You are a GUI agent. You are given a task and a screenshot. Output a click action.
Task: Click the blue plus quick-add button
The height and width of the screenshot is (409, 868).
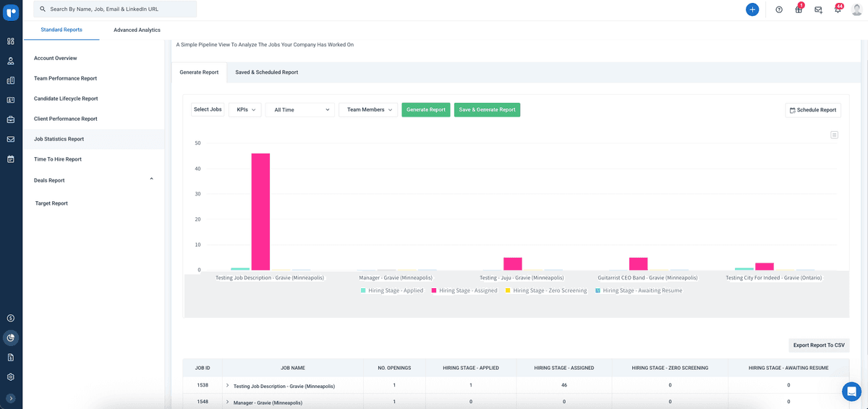point(752,9)
